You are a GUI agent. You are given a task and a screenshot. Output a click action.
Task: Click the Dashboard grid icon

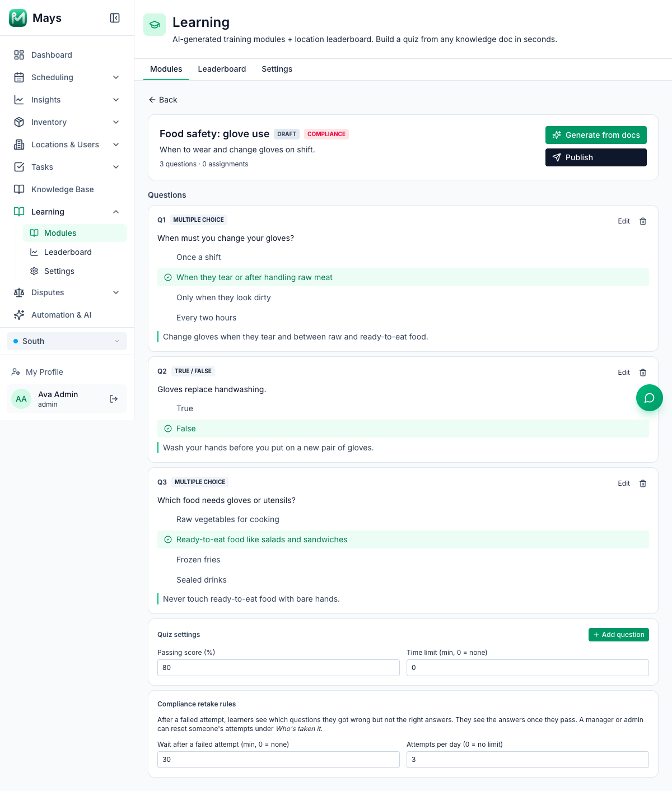click(x=19, y=55)
